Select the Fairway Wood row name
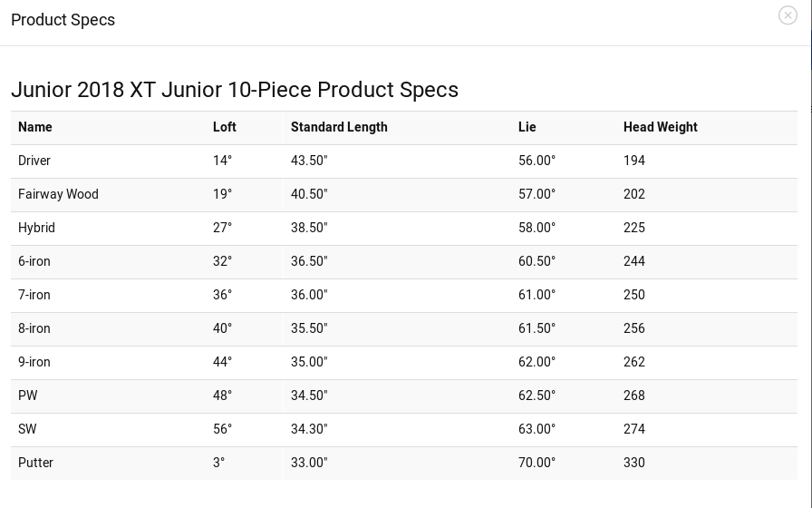The image size is (812, 508). pos(58,194)
